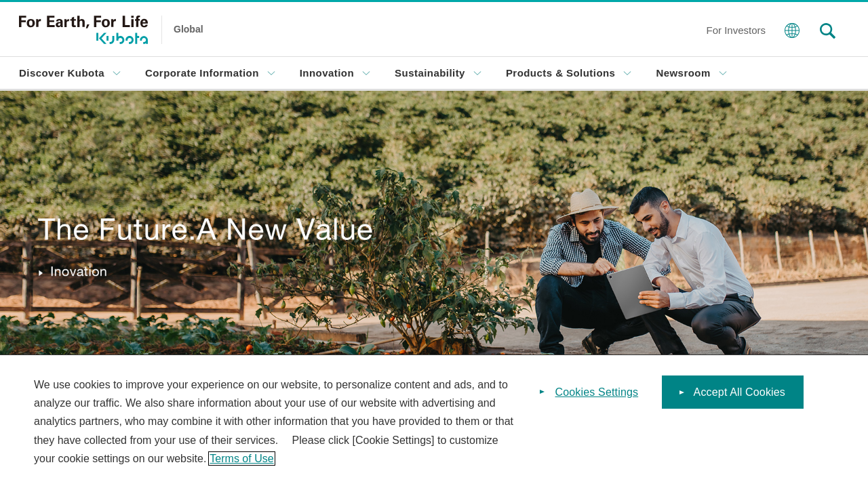The image size is (868, 488).
Task: Click the Inovation link on banner
Action: pos(79,272)
